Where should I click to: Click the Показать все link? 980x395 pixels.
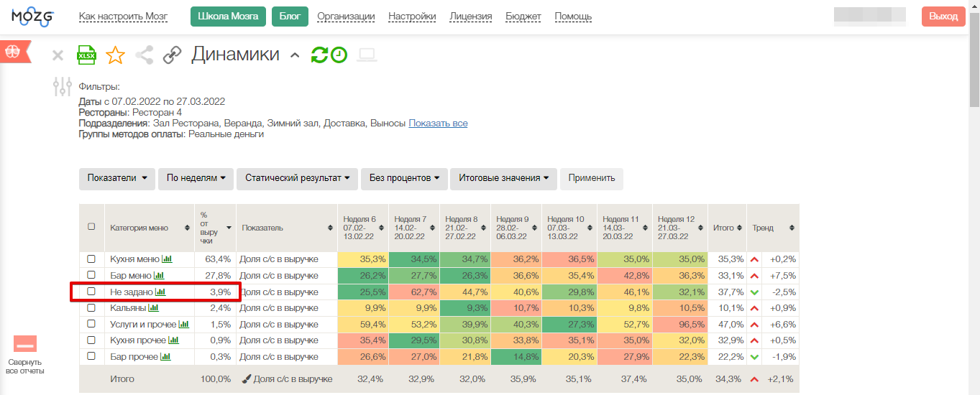click(x=438, y=124)
